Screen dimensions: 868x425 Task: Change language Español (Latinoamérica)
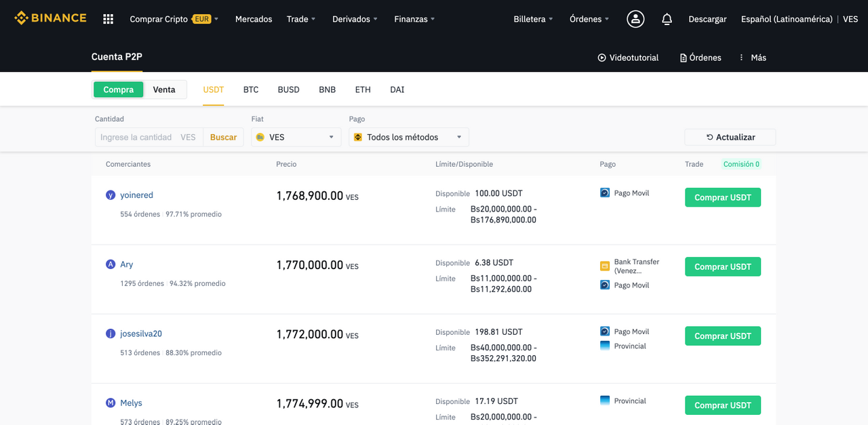click(787, 19)
